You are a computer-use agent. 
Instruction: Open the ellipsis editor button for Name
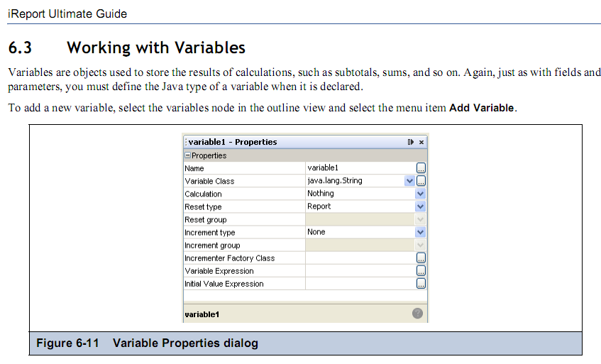coord(421,168)
